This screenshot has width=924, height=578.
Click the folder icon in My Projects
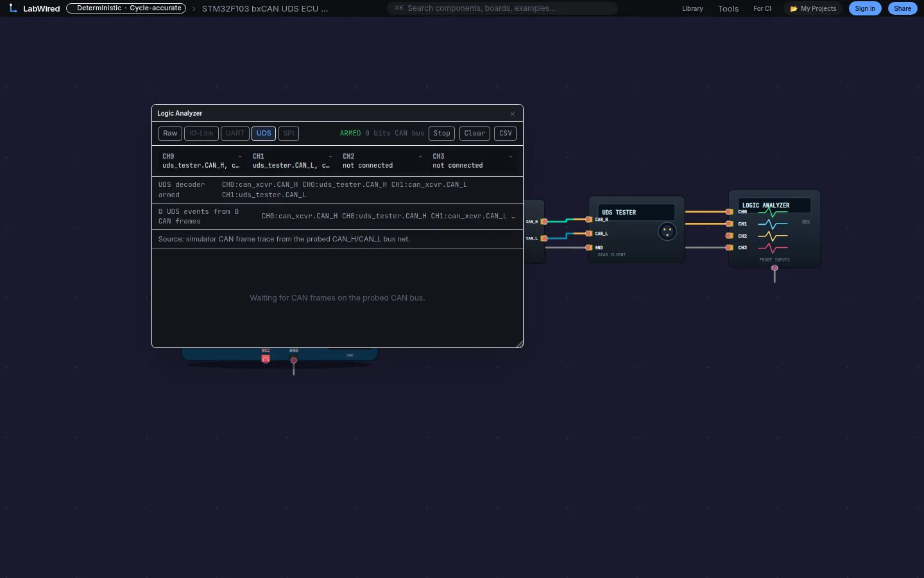pos(794,9)
